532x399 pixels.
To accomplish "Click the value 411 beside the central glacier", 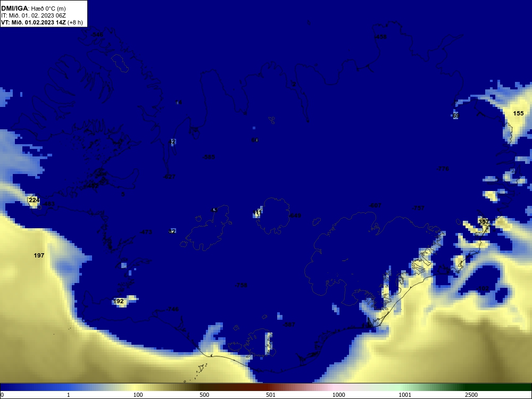I will [257, 213].
